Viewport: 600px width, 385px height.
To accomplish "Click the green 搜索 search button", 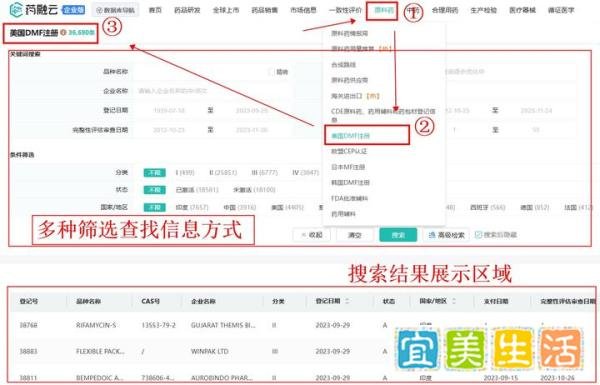I will click(x=398, y=235).
